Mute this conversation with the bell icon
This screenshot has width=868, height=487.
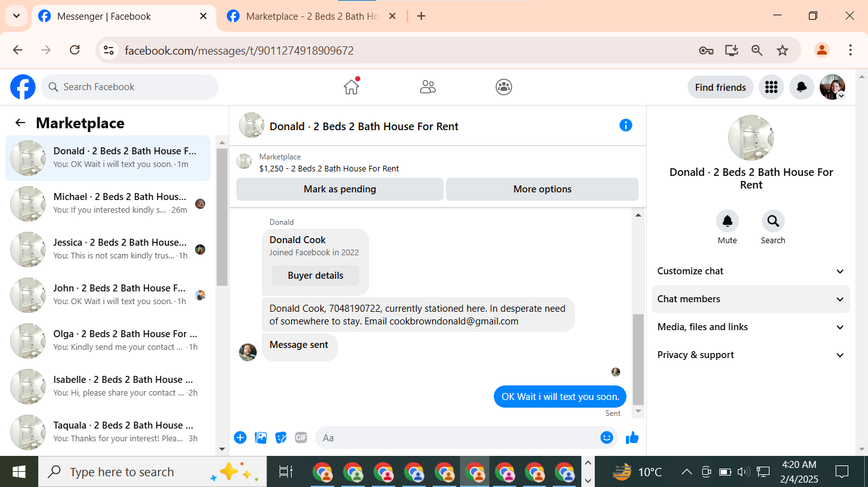click(728, 221)
